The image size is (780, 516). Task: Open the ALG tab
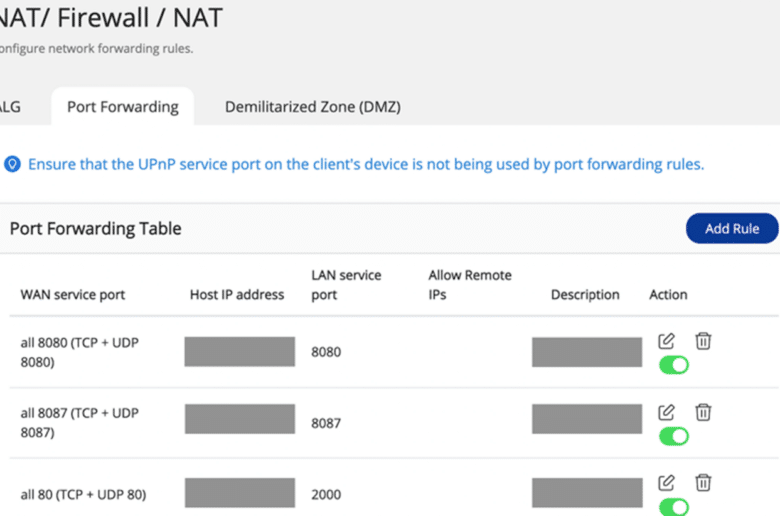(10, 106)
